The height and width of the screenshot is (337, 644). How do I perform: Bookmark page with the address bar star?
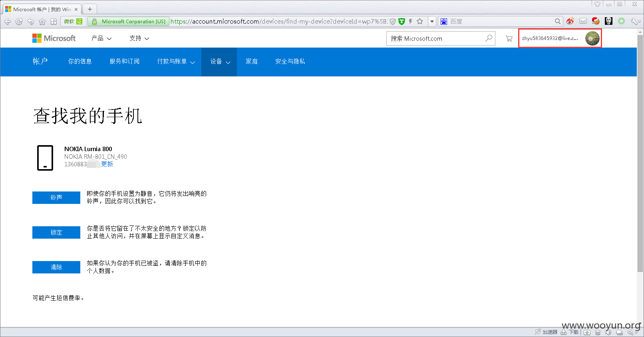pyautogui.click(x=420, y=22)
